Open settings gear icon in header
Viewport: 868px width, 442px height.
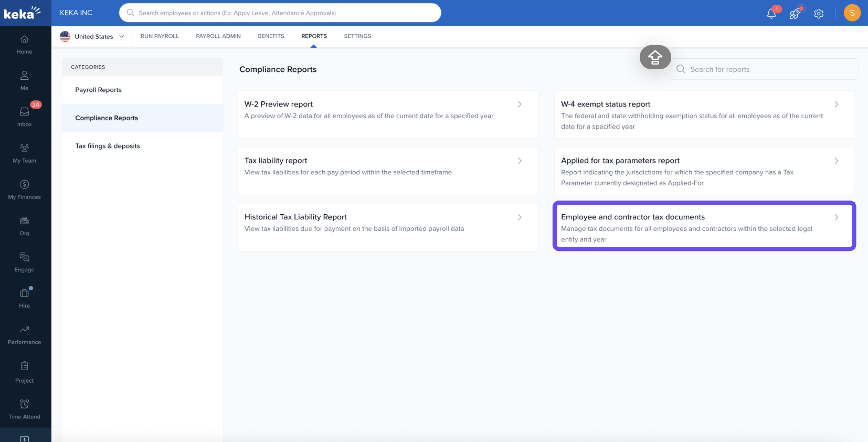[x=819, y=14]
